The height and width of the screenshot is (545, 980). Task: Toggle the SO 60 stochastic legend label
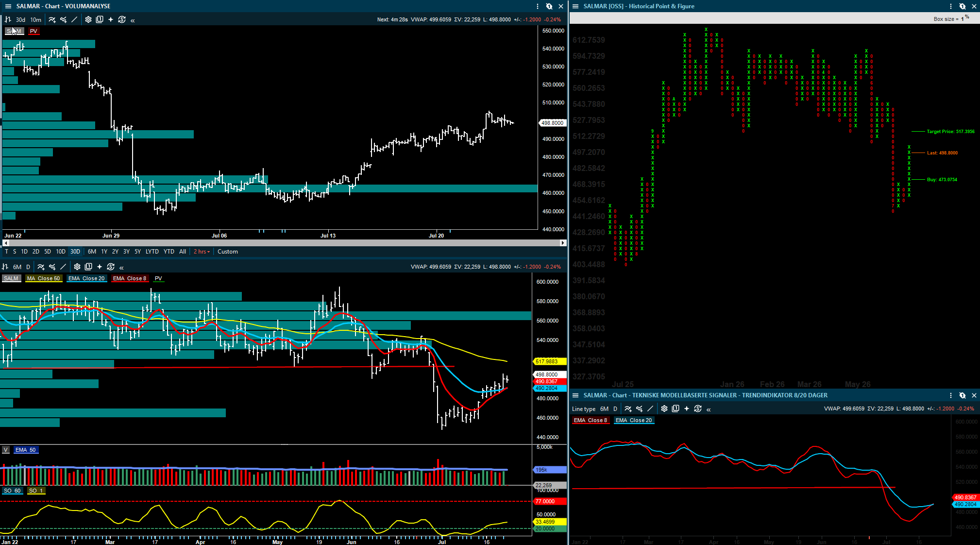click(x=12, y=491)
